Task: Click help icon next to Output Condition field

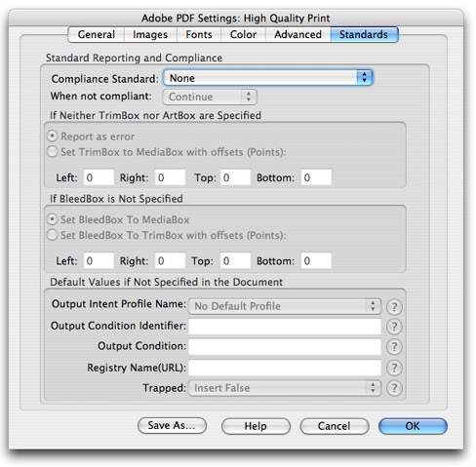Action: [394, 347]
